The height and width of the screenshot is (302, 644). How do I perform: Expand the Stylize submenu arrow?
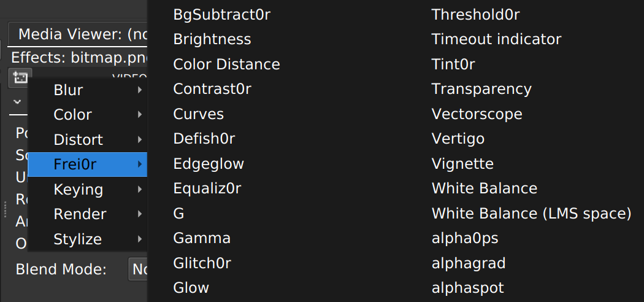(x=140, y=239)
